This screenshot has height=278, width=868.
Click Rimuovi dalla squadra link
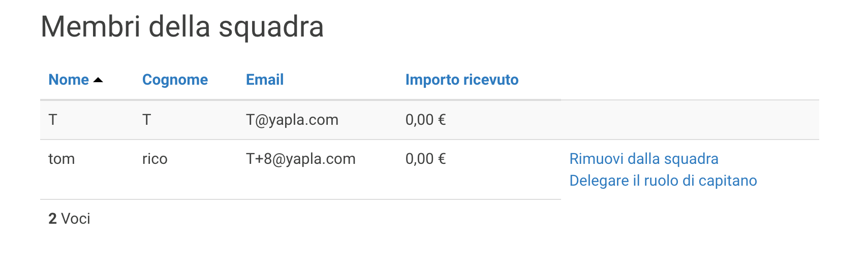coord(643,159)
